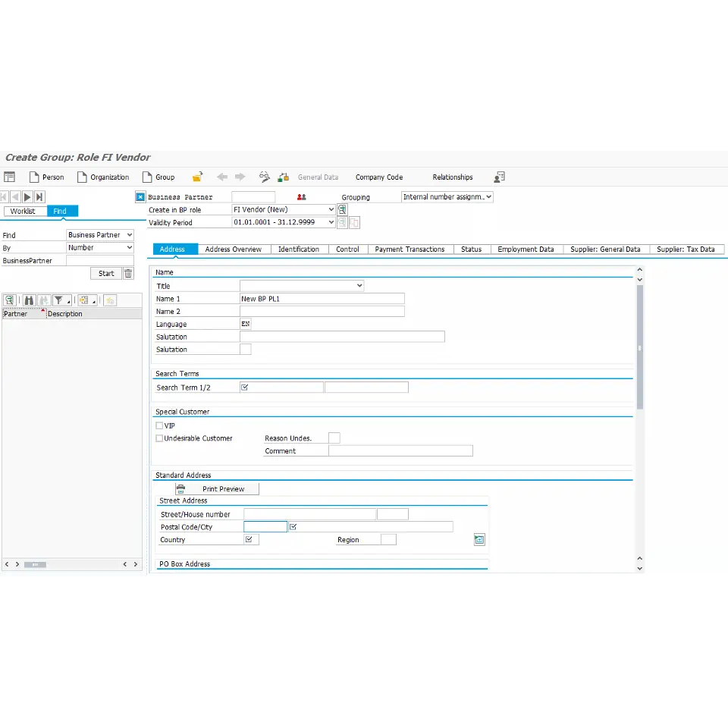Tick Undesirable Customer checkbox
Image resolution: width=728 pixels, height=728 pixels.
tap(159, 438)
